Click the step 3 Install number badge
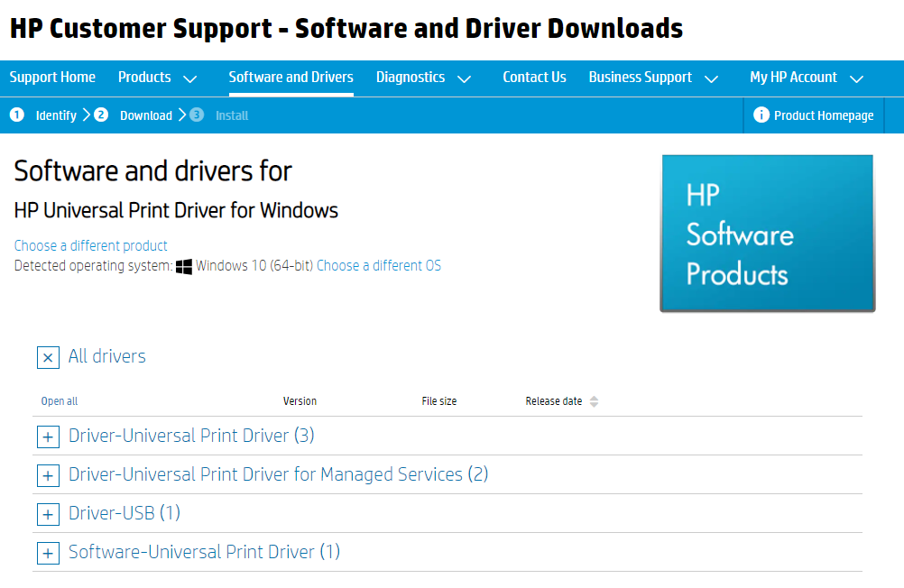Screen dimensions: 904x588 pos(197,115)
